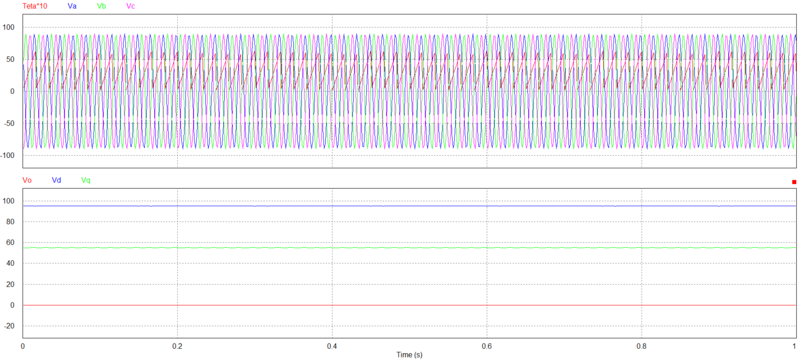Select the Teta*10 legend label
Screen dimensions: 799x360
click(33, 7)
